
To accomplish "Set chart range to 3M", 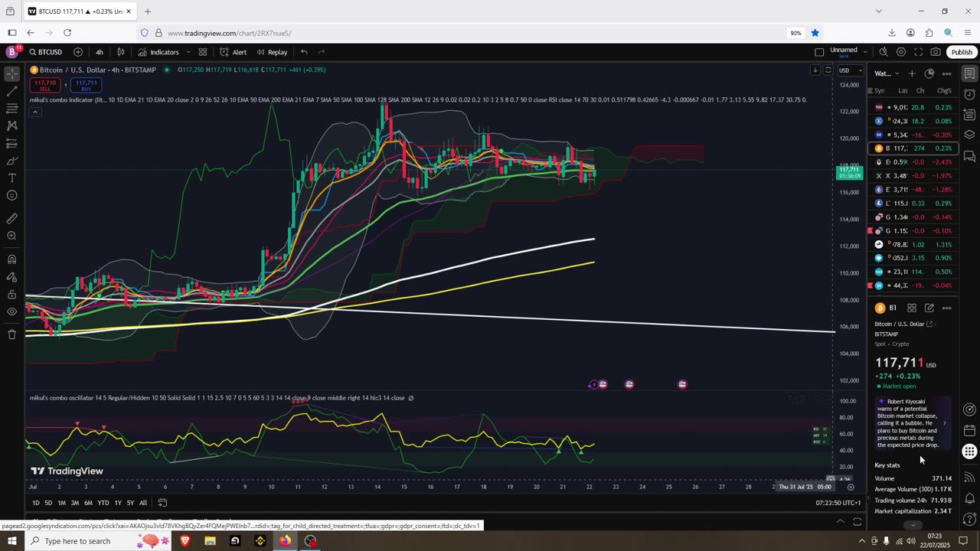I will coord(75,503).
